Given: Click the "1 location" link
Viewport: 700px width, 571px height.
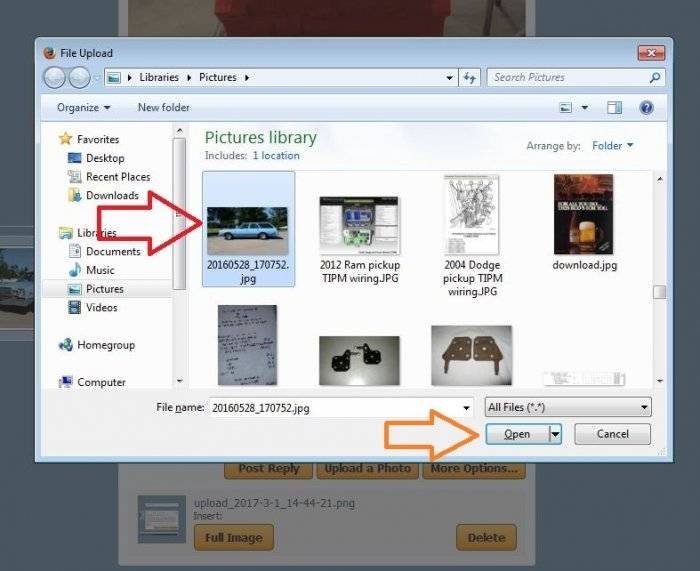Looking at the screenshot, I should coord(276,156).
